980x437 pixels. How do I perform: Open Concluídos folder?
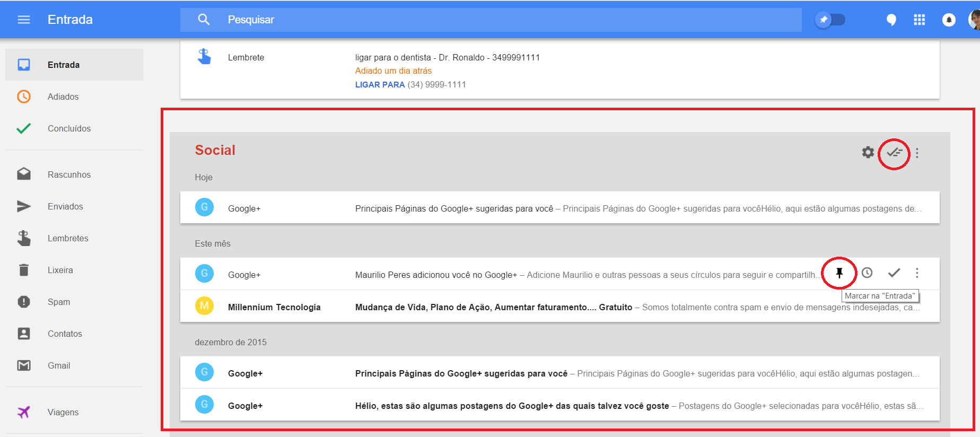[x=69, y=128]
